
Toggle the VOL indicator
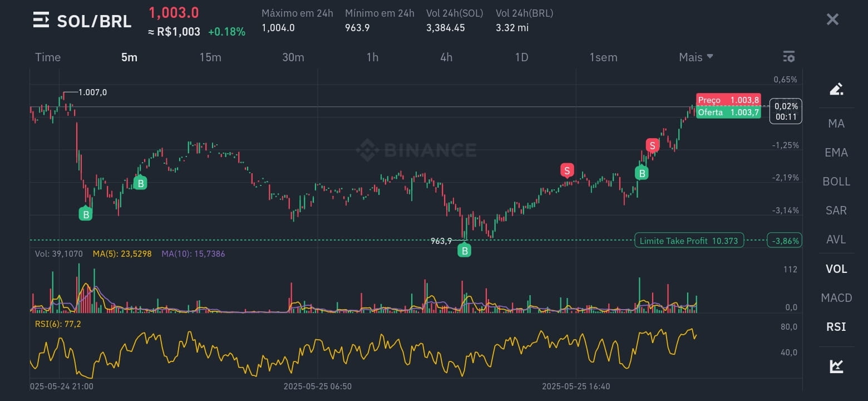click(836, 269)
